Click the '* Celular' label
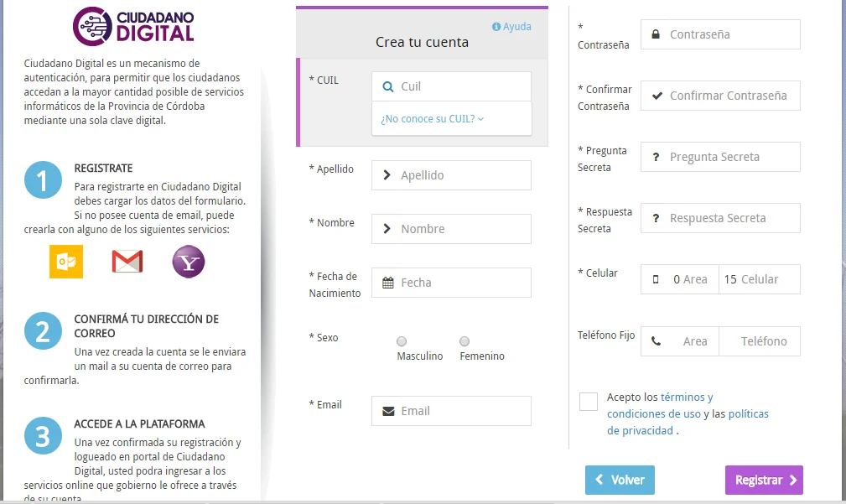 (597, 273)
